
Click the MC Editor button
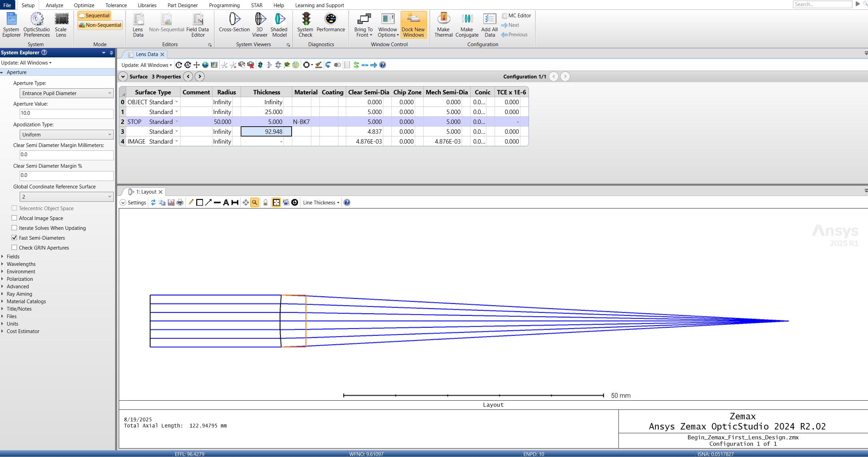[x=516, y=16]
